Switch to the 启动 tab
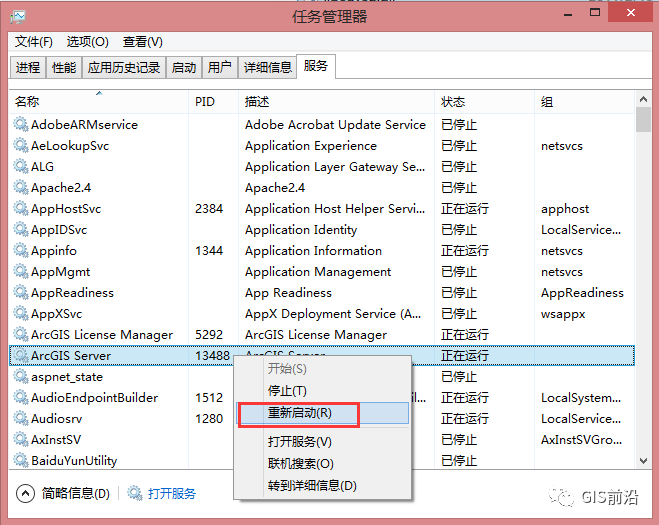 [184, 67]
